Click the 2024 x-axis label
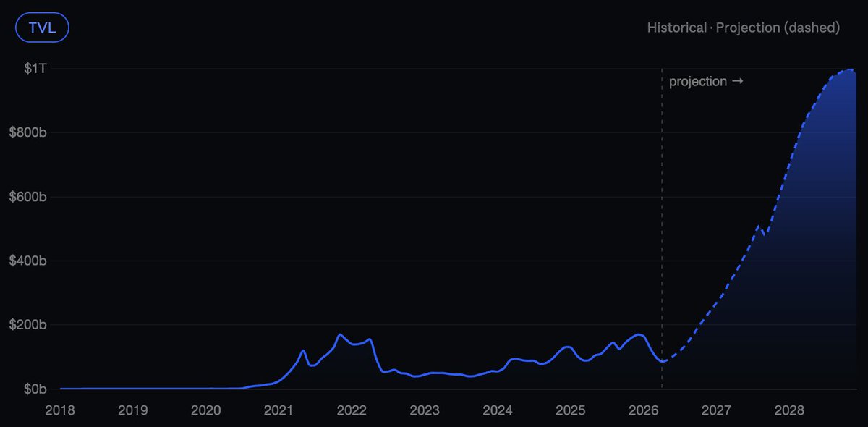Screen dimensions: 868x427 [498, 410]
